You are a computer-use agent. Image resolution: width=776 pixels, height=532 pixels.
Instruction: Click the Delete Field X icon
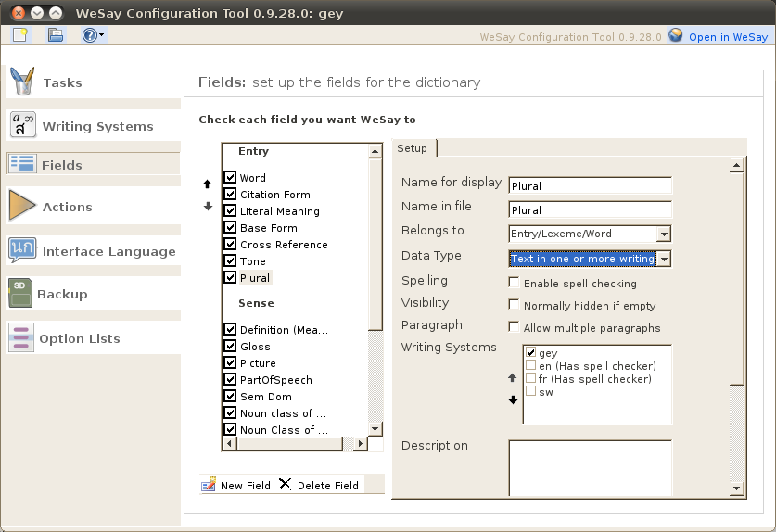[x=285, y=484]
